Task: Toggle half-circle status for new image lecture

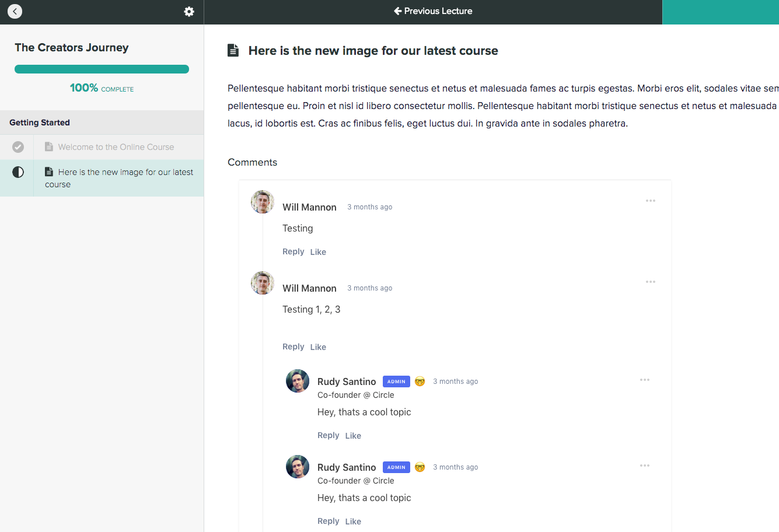Action: [18, 172]
